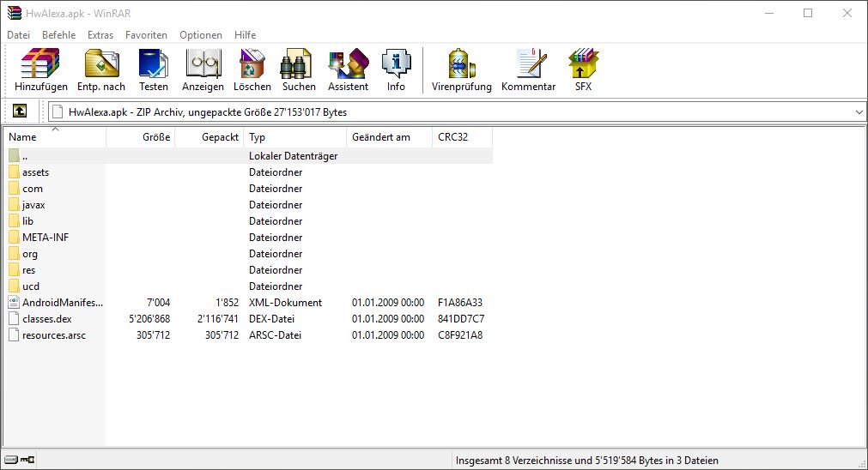Select the org folder row
Image resolution: width=868 pixels, height=470 pixels.
point(248,254)
